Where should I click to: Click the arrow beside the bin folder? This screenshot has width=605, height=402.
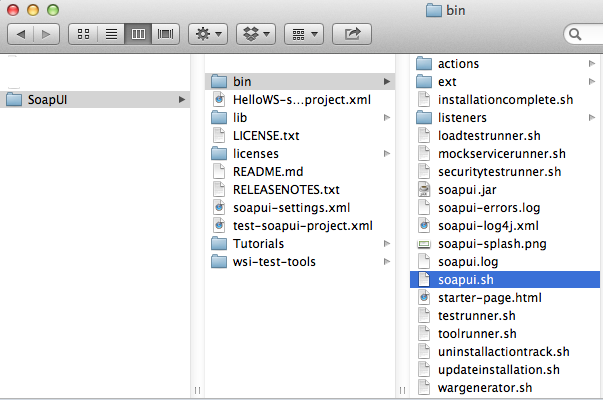pos(387,82)
